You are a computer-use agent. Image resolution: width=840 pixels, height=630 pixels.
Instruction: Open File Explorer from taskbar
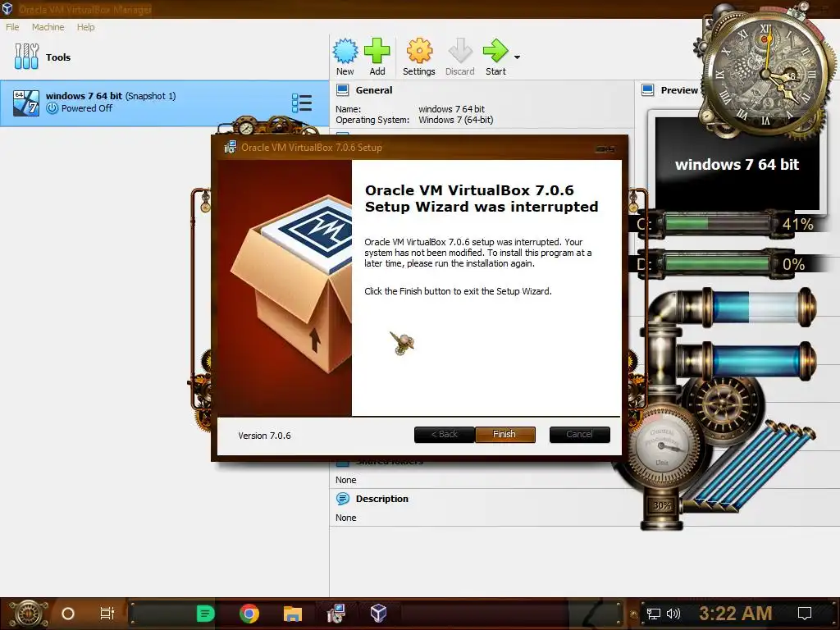293,614
